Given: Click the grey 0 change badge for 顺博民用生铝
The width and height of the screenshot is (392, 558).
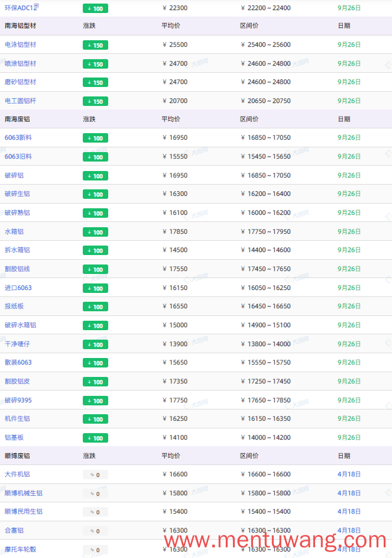Looking at the screenshot, I should click(95, 512).
